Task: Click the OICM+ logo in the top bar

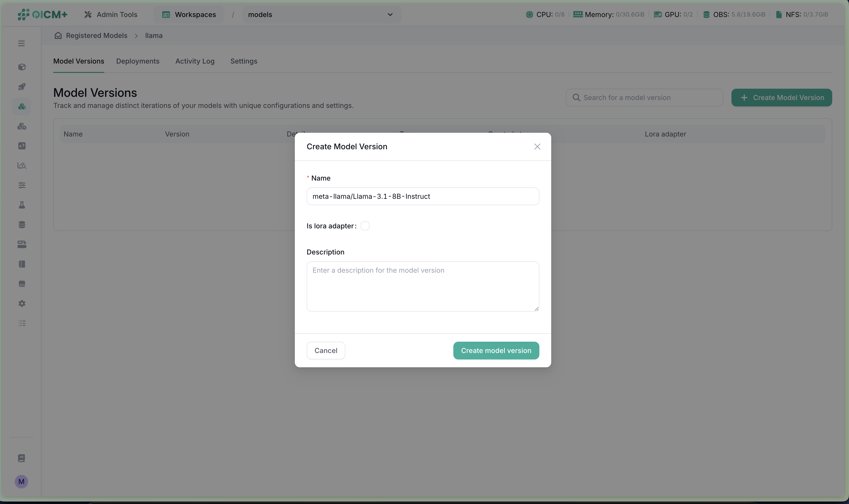Action: (x=42, y=14)
